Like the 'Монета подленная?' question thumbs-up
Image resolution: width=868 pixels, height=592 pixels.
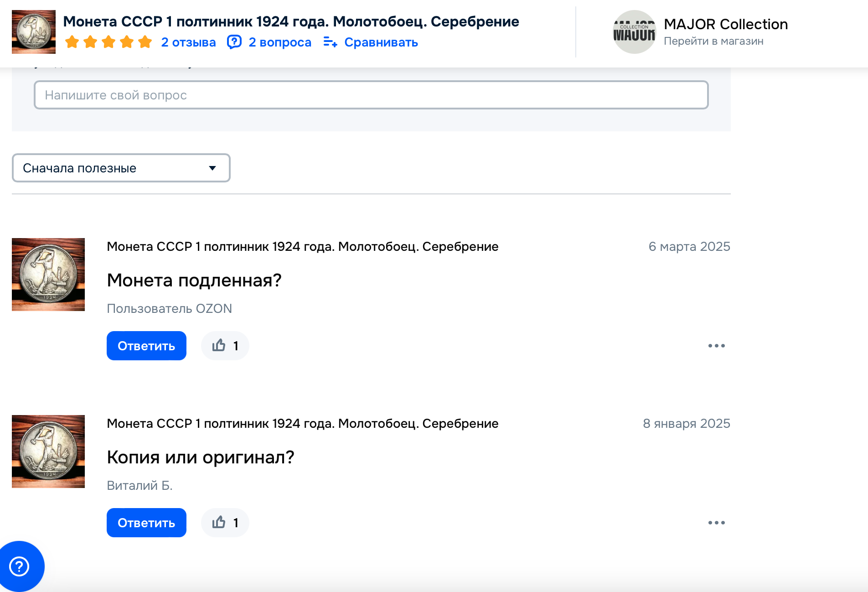(x=225, y=346)
